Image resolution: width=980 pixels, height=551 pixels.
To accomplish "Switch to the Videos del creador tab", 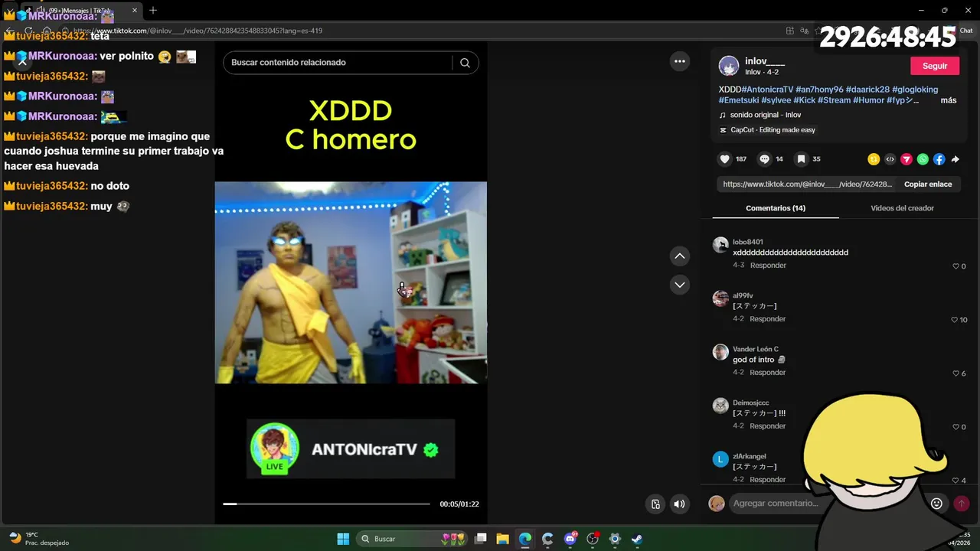I will [902, 208].
